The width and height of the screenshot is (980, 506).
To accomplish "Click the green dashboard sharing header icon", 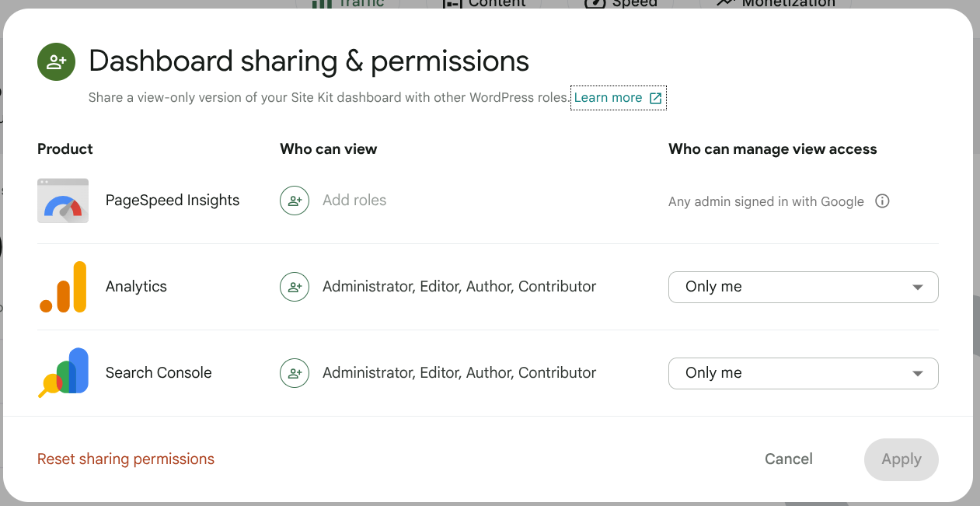I will click(56, 62).
